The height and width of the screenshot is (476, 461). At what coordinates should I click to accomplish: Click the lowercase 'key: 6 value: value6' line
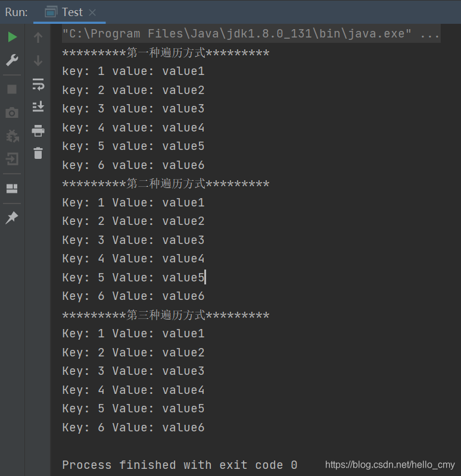tap(133, 165)
